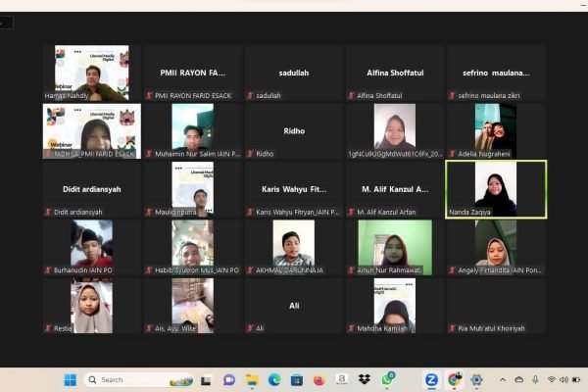Select Ainun Nur Rahmawati's video tile
The width and height of the screenshot is (588, 392).
point(394,246)
